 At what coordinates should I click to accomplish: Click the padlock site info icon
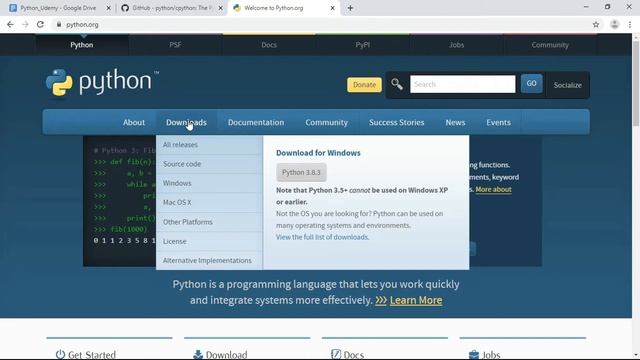coord(59,24)
